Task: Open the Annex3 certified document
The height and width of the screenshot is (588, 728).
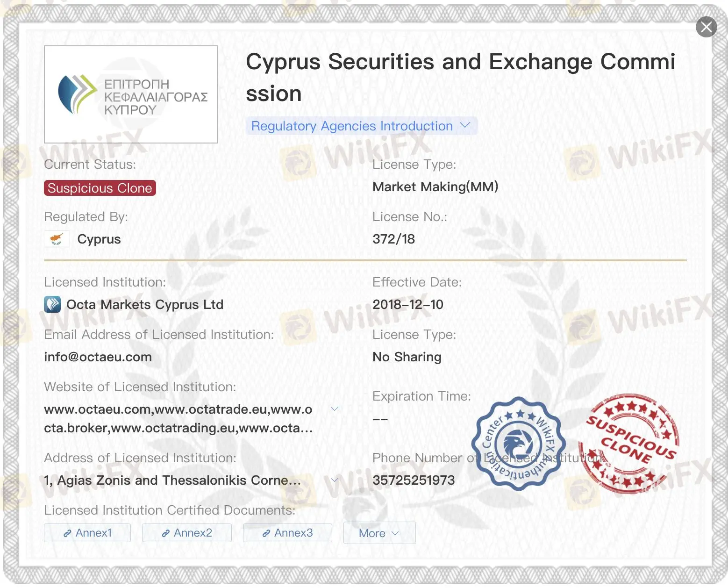Action: pos(287,532)
